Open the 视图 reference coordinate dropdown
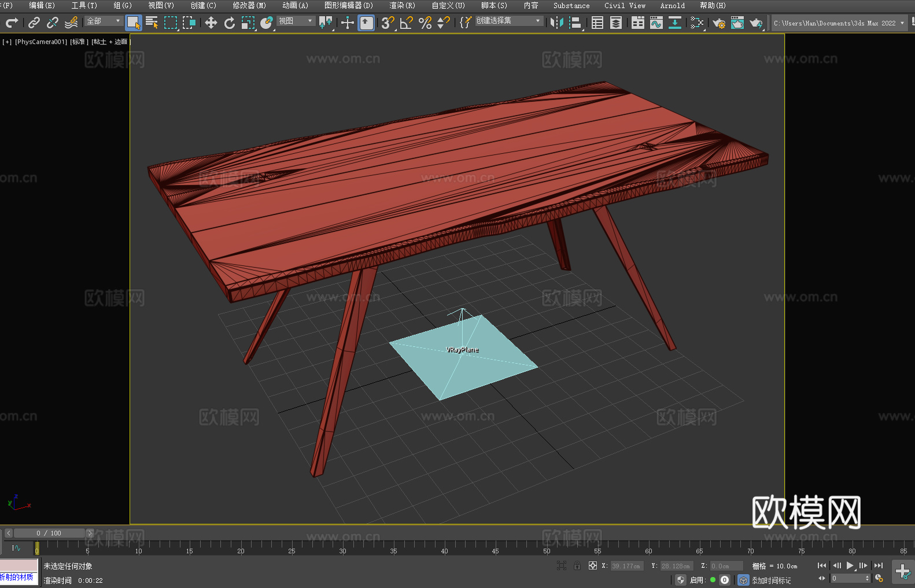The image size is (915, 588). tap(296, 21)
